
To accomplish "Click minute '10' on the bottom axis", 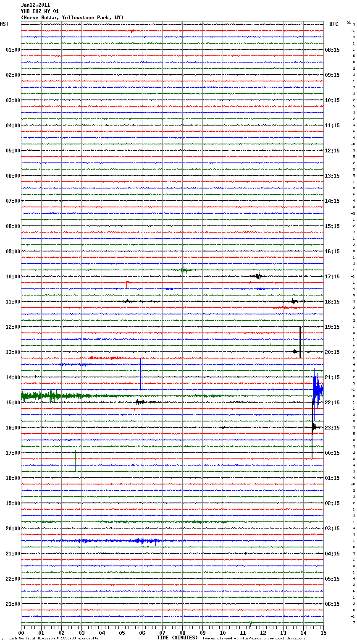I will pyautogui.click(x=223, y=633).
